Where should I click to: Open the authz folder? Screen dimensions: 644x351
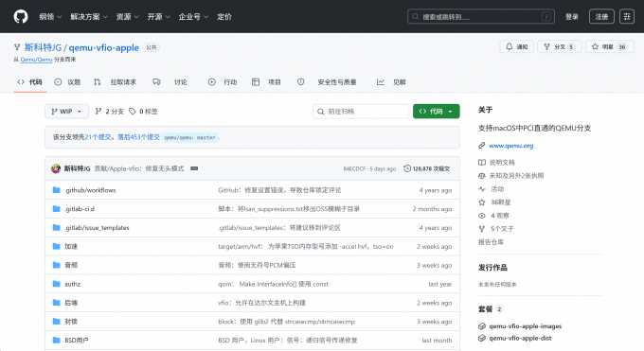72,284
